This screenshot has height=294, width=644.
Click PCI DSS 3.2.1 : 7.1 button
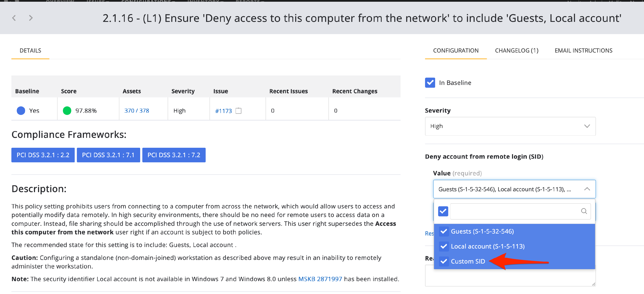point(108,155)
